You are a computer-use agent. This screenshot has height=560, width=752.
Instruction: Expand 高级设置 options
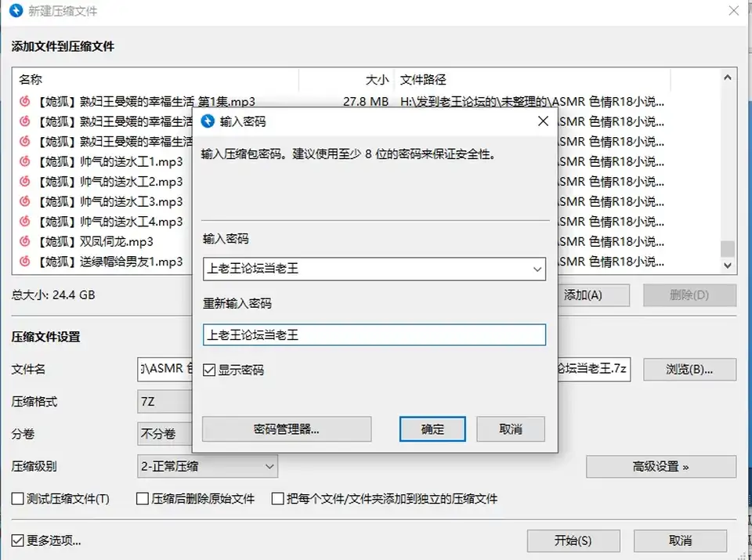[661, 467]
